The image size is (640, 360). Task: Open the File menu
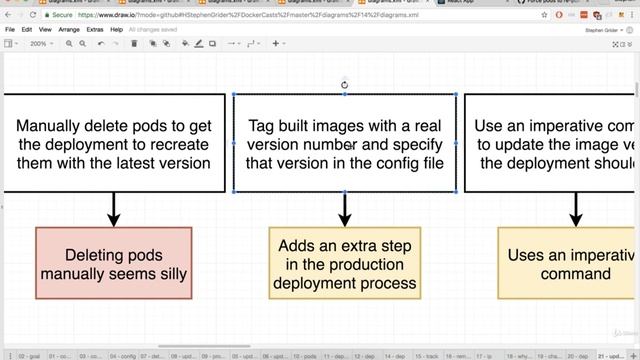(10, 29)
